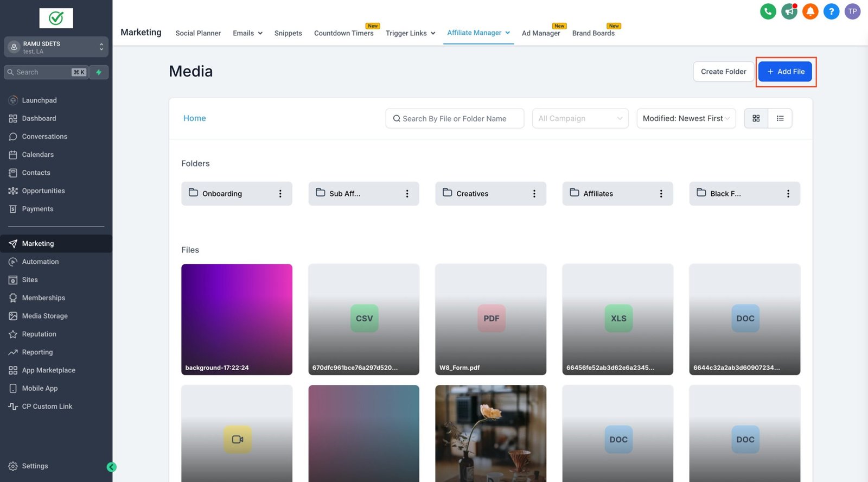868x482 pixels.
Task: Click the Add File button
Action: [785, 72]
